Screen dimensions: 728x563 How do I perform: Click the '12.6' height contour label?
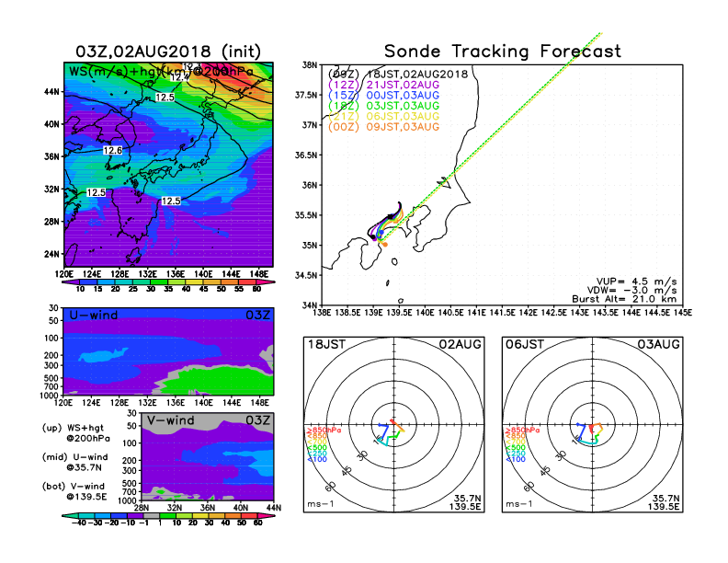click(x=113, y=151)
